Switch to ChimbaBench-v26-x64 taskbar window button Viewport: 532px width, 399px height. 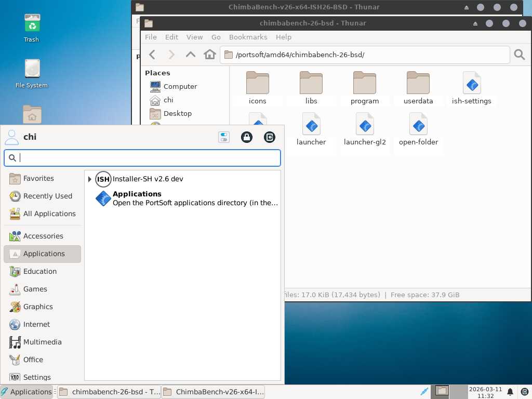(214, 392)
